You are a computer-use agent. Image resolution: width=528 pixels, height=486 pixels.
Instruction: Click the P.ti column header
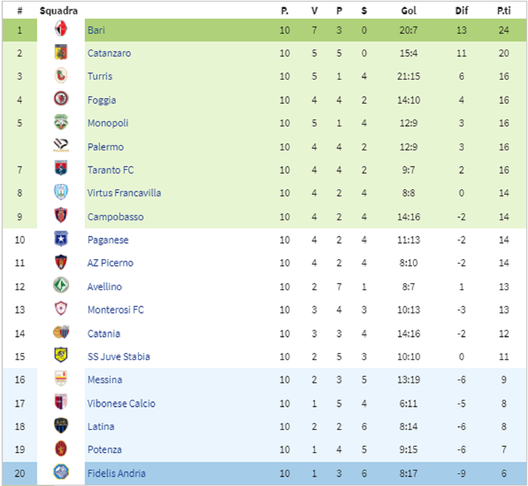pyautogui.click(x=504, y=11)
